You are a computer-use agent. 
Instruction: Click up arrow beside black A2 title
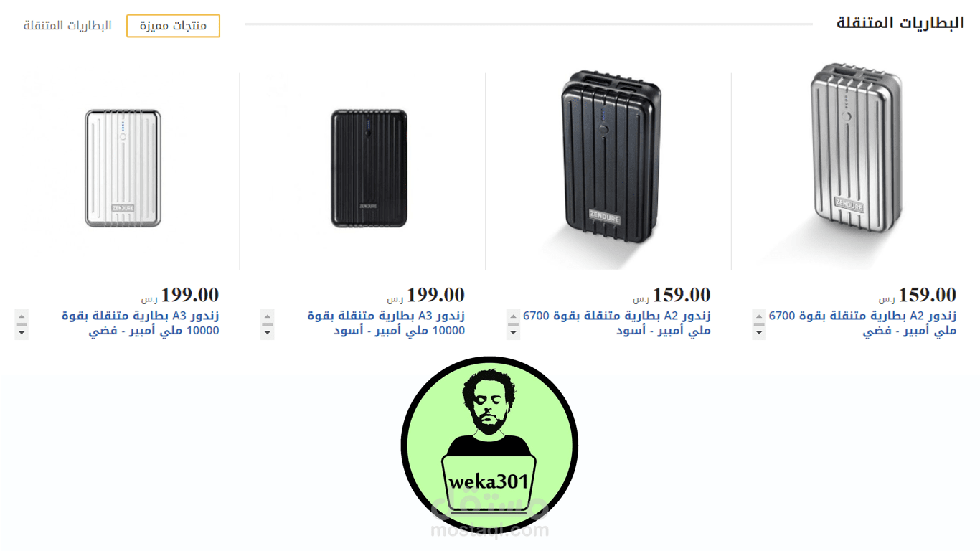[x=513, y=316]
